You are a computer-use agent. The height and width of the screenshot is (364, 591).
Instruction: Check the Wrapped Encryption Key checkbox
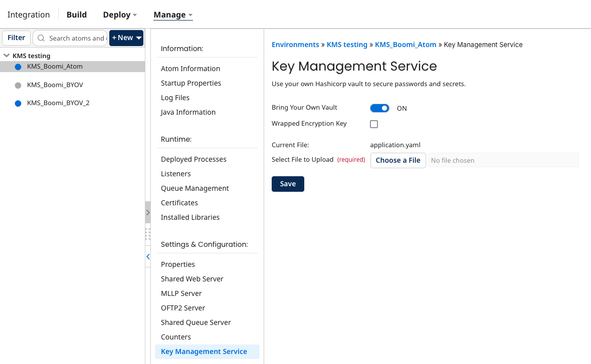(373, 124)
